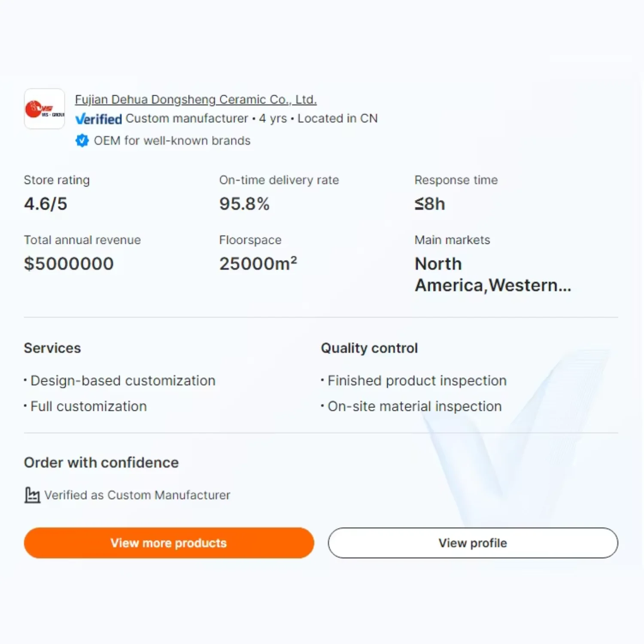
Task: Open Fujian Dehua Dongsheng Ceramic Co., Ltd. link
Action: (x=196, y=100)
